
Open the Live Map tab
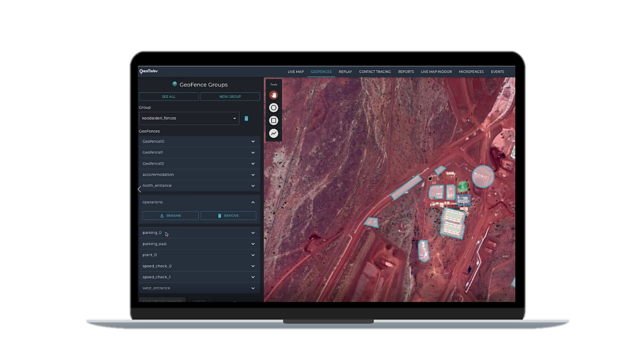(x=296, y=72)
